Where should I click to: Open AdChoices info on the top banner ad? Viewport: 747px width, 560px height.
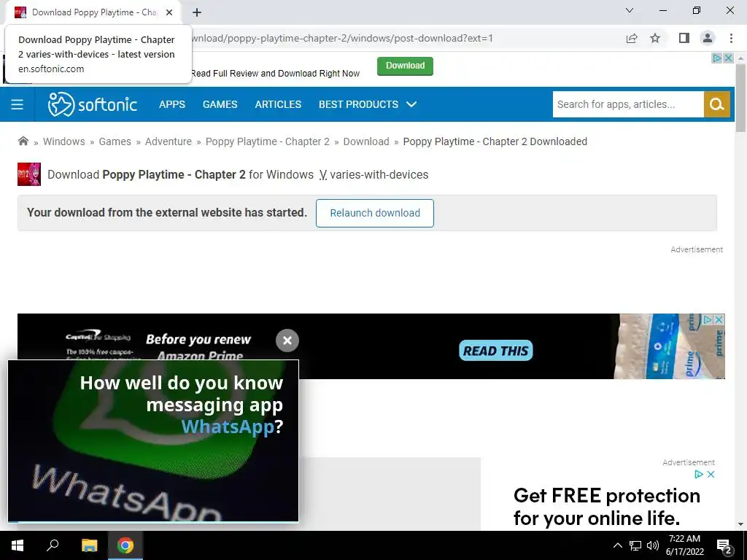coord(716,58)
